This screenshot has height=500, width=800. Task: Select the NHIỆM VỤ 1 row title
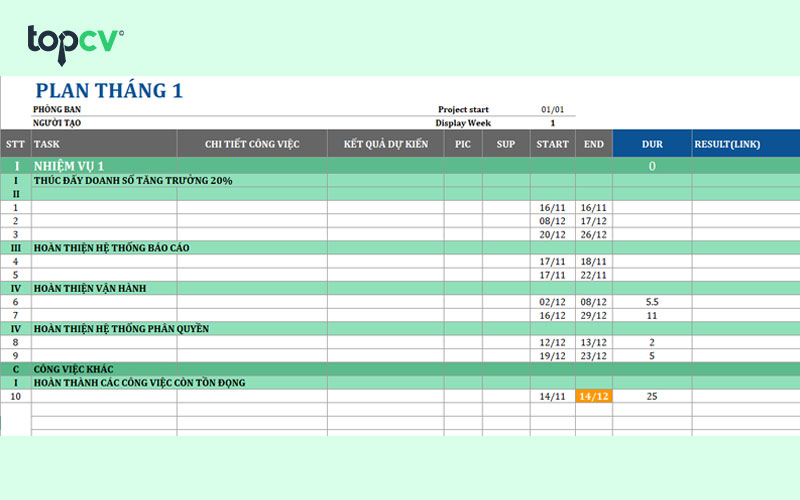click(69, 166)
